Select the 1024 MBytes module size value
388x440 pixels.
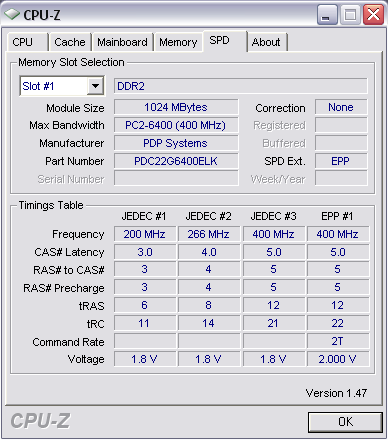pos(176,107)
